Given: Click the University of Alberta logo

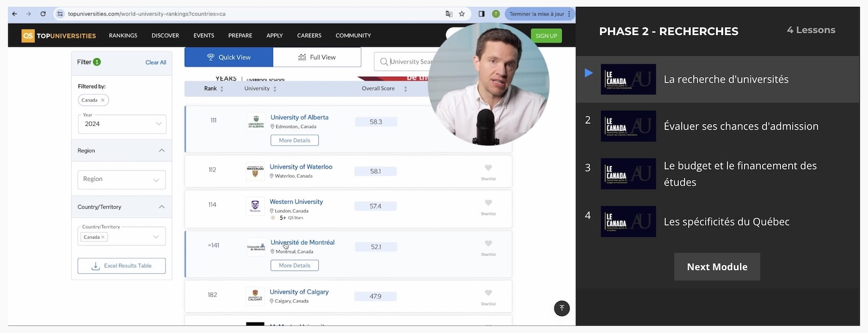Looking at the screenshot, I should point(256,122).
